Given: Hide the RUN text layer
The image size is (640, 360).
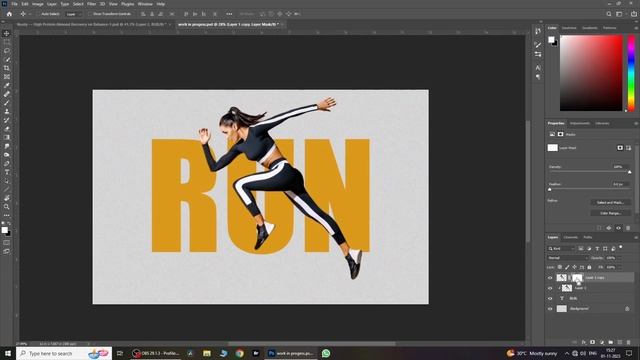Looking at the screenshot, I should click(x=550, y=298).
